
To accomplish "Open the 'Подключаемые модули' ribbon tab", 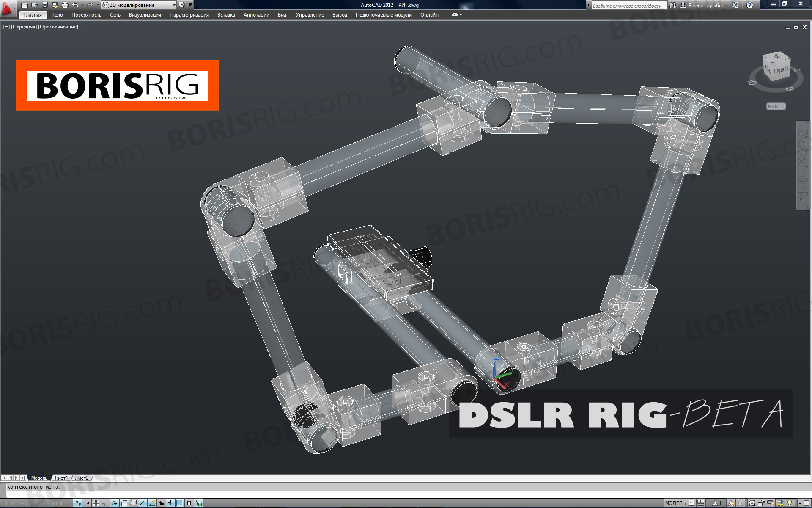I will 384,15.
